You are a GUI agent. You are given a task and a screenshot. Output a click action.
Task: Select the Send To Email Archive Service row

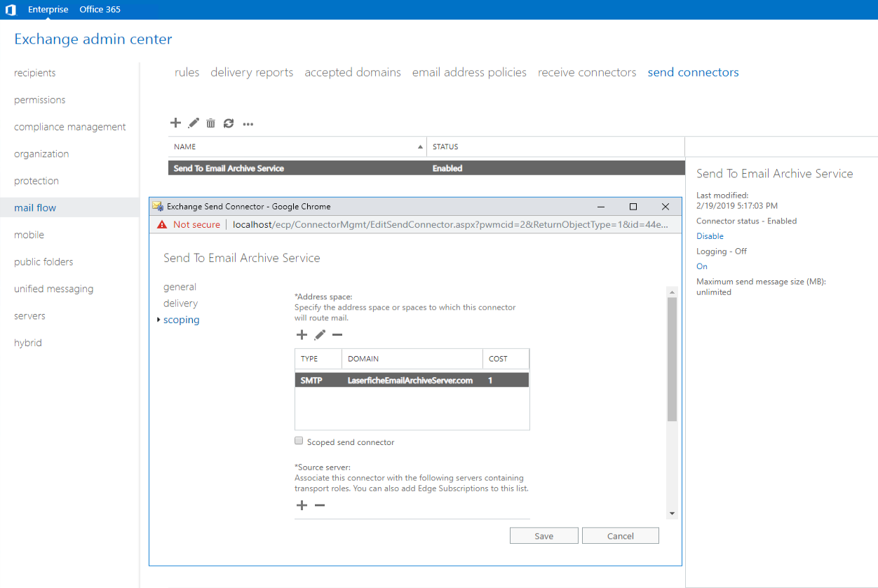(x=427, y=168)
